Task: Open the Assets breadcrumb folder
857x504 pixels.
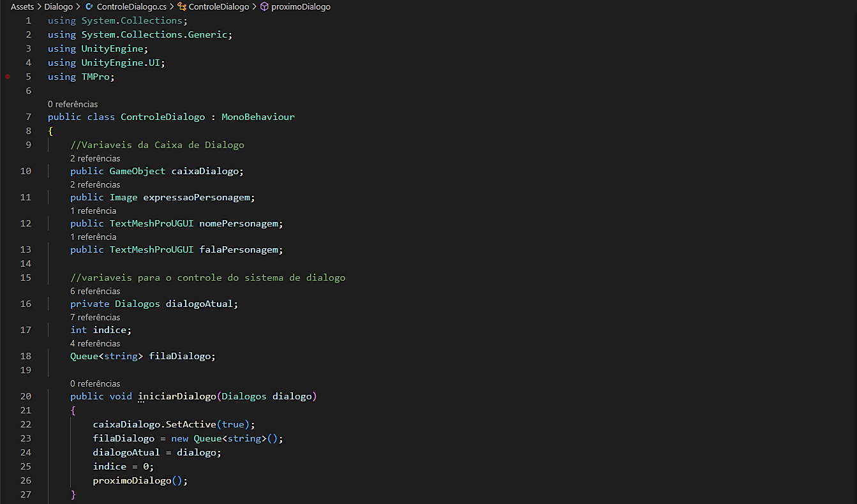Action: (x=22, y=6)
